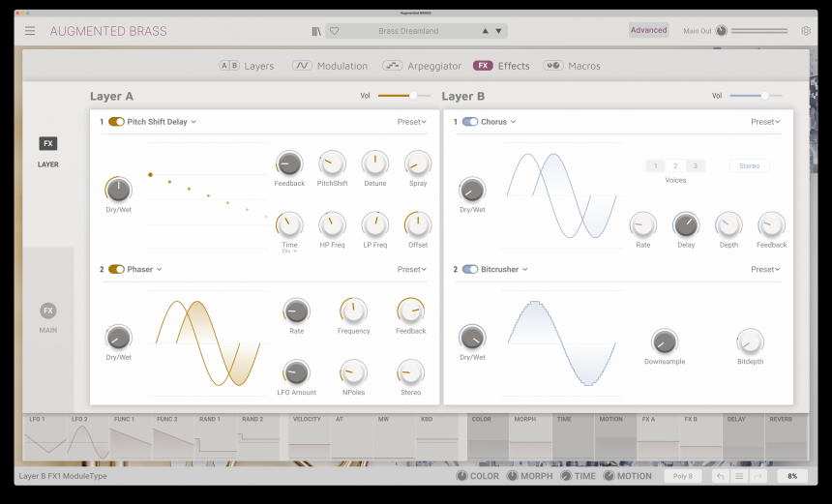Viewport: 832px width, 504px height.
Task: Open Preset dropdown for Chorus
Action: (x=765, y=122)
